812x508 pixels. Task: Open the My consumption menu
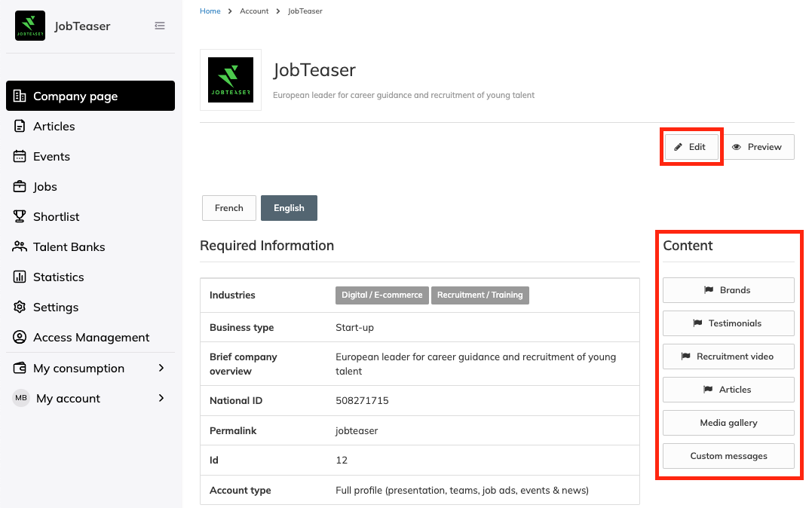pos(90,368)
